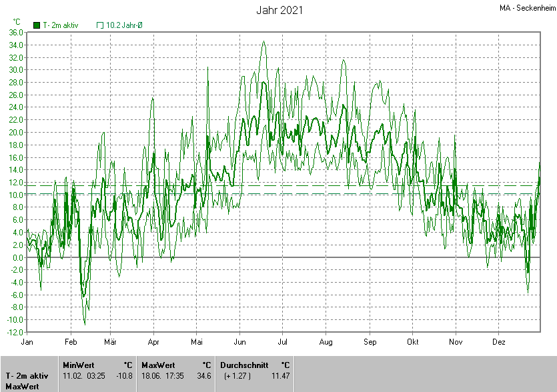Image resolution: width=557 pixels, height=392 pixels.
Task: Click the white 10.2 Jahr-Ø legend box
Action: tap(101, 25)
